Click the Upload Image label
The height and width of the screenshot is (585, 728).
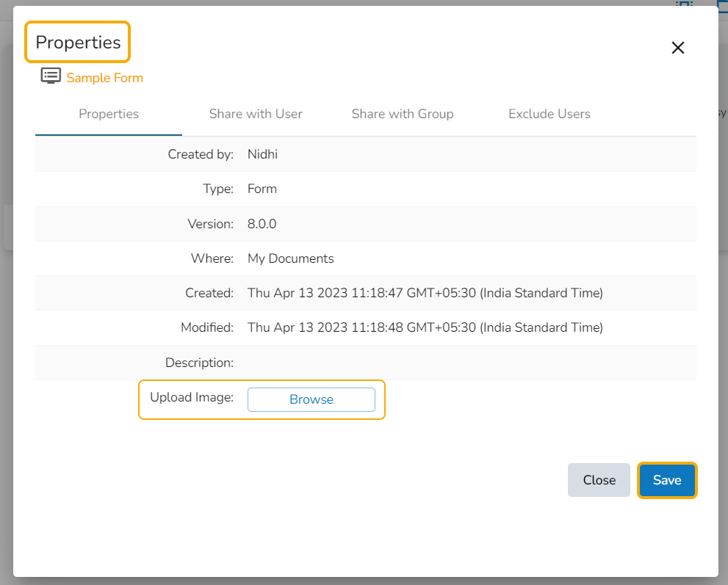[x=192, y=397]
